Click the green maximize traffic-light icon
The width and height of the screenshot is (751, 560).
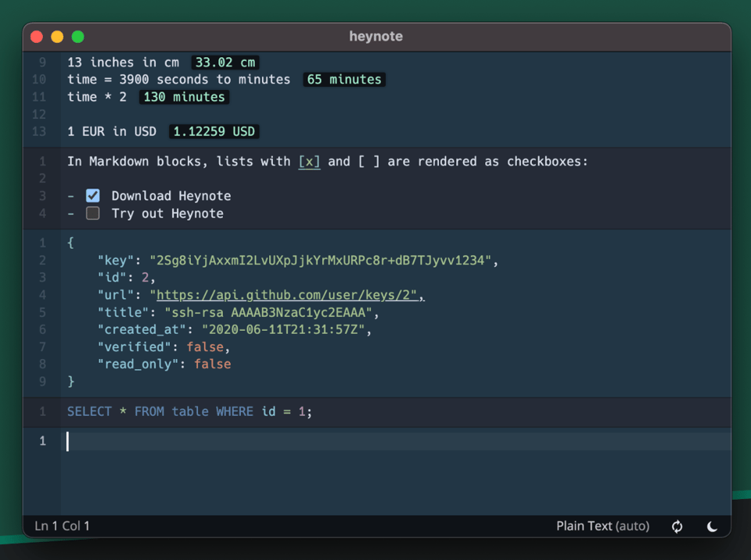[76, 36]
